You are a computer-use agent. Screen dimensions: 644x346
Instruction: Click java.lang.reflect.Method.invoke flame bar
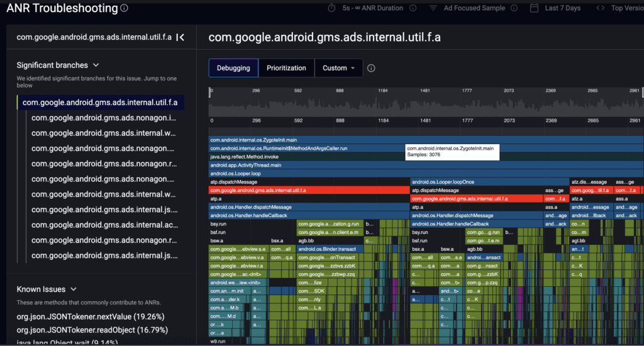(426, 157)
